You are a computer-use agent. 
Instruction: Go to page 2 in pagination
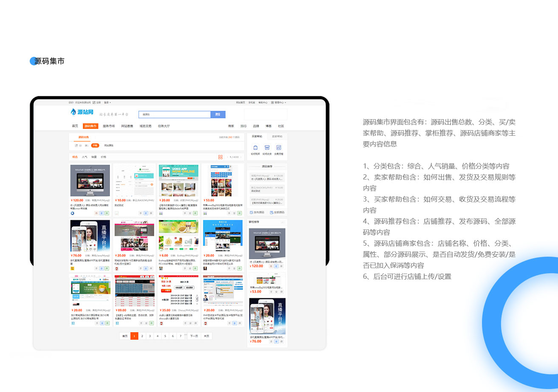142,336
